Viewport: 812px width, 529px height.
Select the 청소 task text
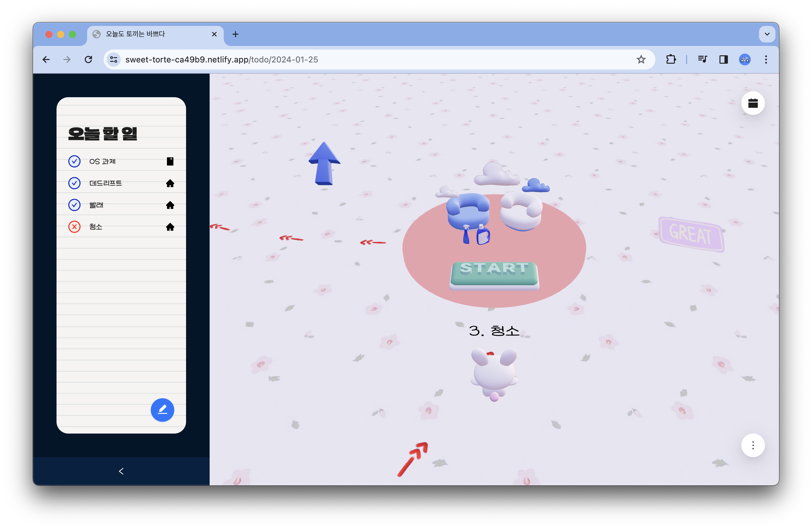coord(95,227)
